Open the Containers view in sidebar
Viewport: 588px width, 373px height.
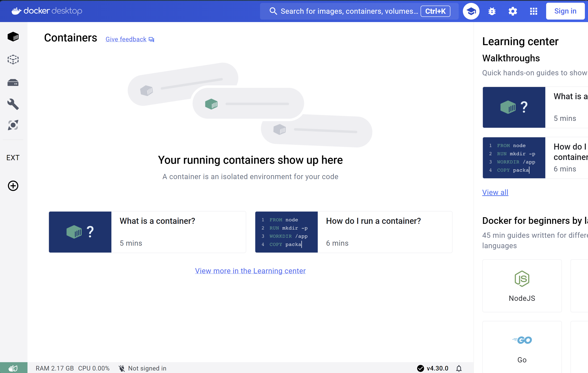[13, 37]
